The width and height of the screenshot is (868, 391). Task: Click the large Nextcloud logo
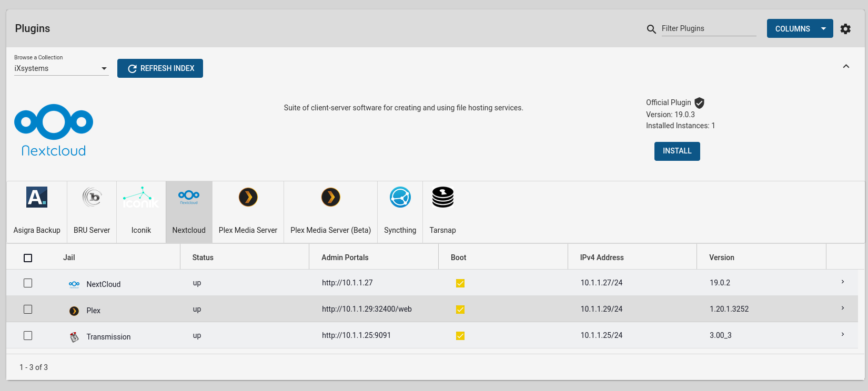coord(54,130)
